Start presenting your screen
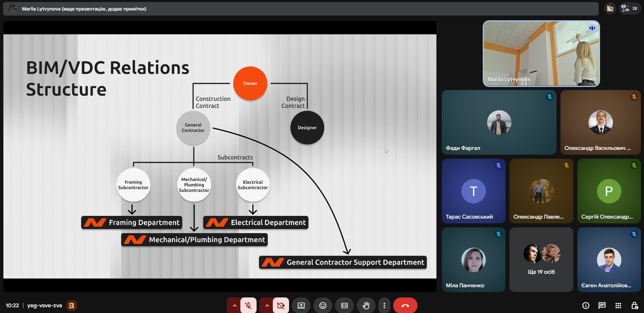This screenshot has width=644, height=313. (301, 306)
